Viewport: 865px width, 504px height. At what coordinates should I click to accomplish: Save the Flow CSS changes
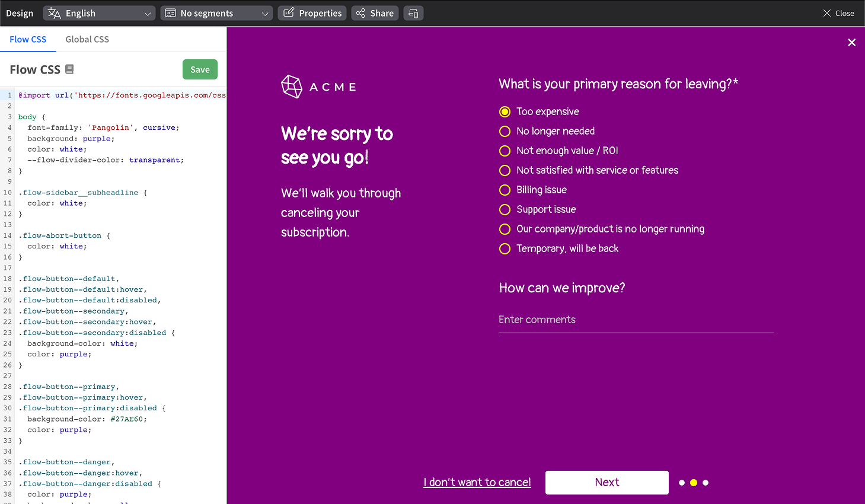pos(200,69)
